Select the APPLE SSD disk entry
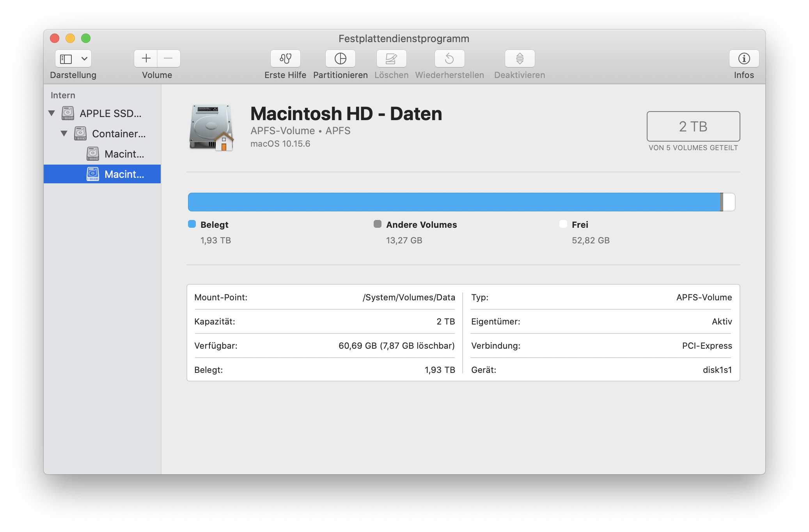This screenshot has height=532, width=809. pyautogui.click(x=110, y=113)
